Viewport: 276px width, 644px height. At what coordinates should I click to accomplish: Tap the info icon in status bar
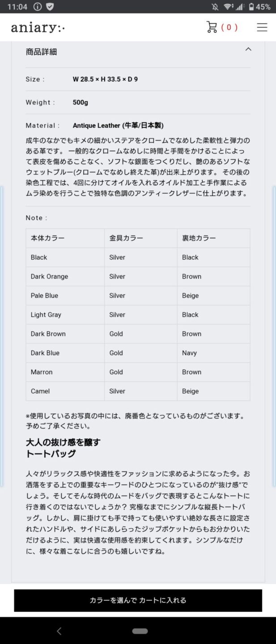click(x=38, y=7)
